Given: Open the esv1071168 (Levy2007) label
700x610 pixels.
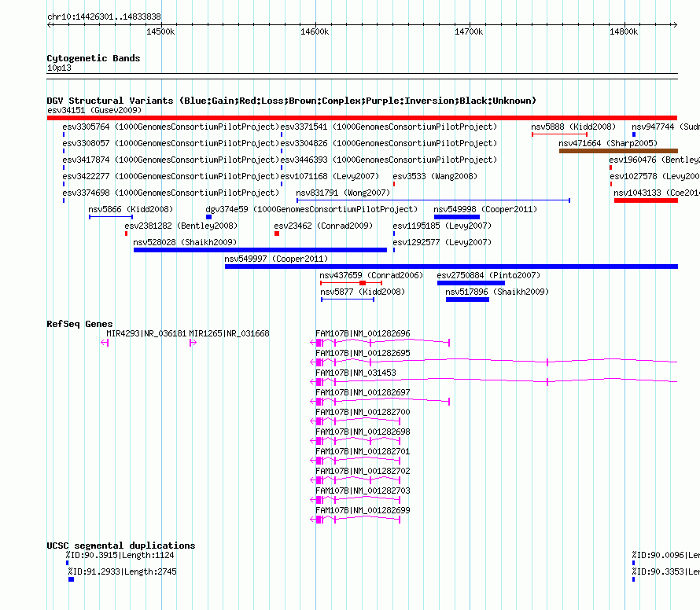Looking at the screenshot, I should (330, 176).
